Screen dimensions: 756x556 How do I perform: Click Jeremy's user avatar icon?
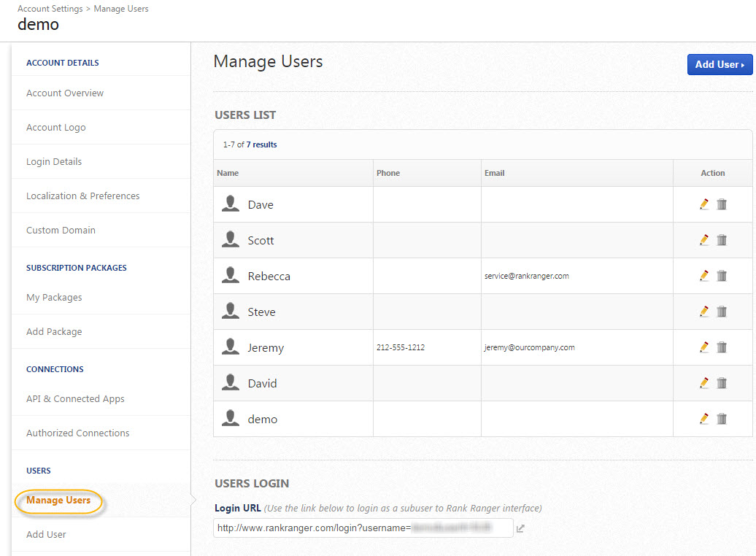[231, 347]
